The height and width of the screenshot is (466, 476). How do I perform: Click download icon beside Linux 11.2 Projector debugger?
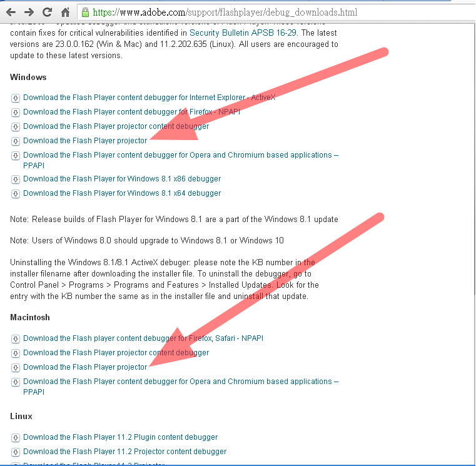click(16, 452)
